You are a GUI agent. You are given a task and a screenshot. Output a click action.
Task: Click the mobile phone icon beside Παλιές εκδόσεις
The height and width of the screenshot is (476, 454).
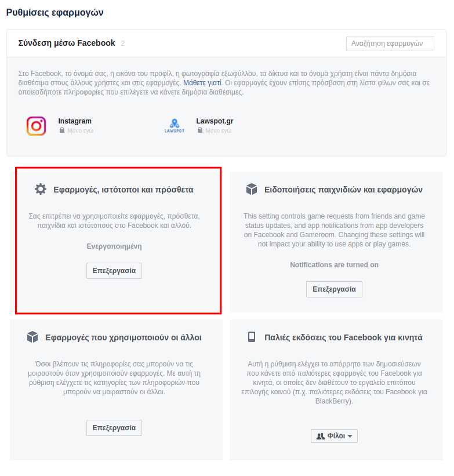click(252, 337)
